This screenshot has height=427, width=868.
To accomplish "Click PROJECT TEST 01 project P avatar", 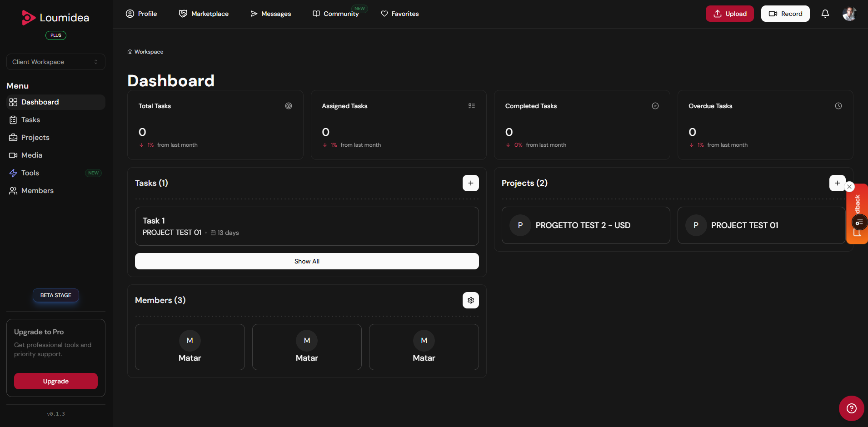I will pyautogui.click(x=696, y=225).
